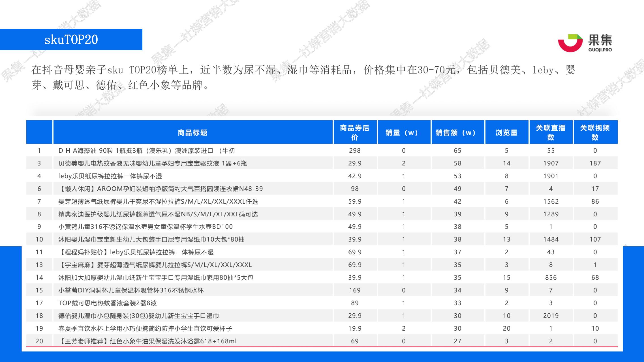
Task: Click sales amount 65 in DHA row
Action: tap(458, 151)
